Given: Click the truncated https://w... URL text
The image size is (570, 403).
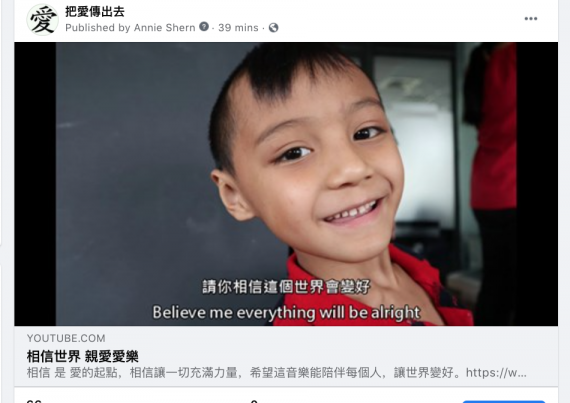Looking at the screenshot, I should coord(496,372).
